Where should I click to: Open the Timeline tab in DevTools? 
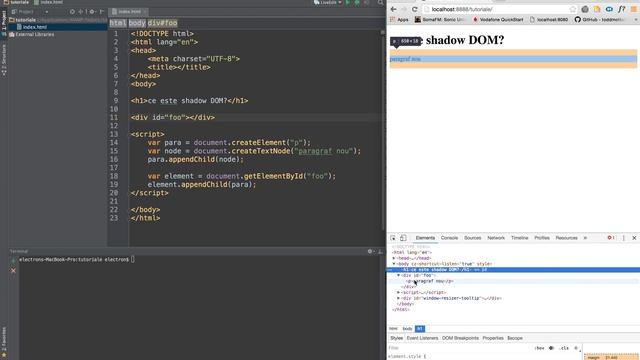[x=520, y=238]
